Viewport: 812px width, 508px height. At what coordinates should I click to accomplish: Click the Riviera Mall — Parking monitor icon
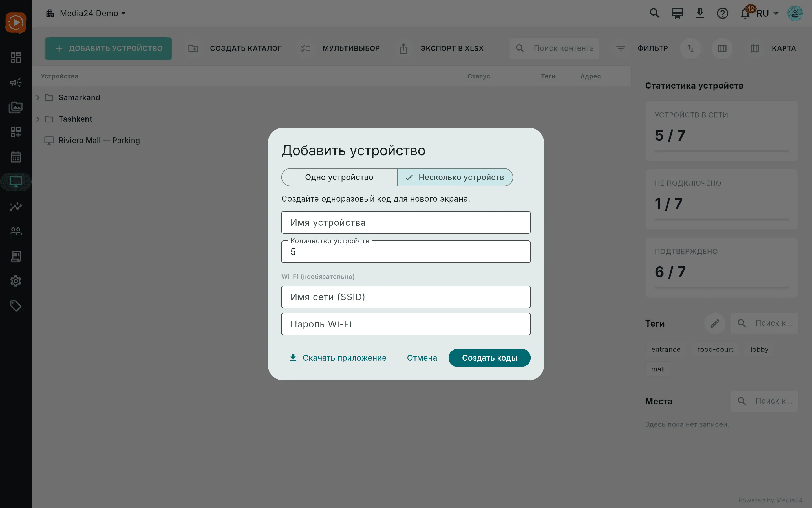tap(49, 141)
